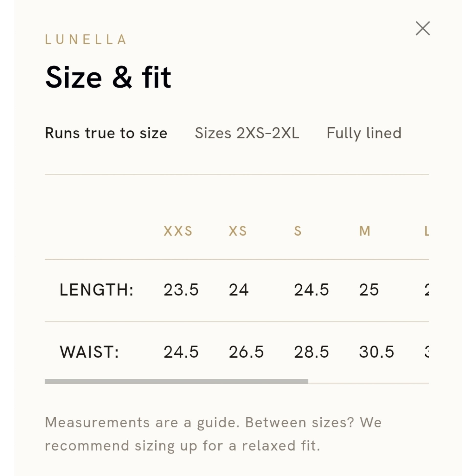Image resolution: width=476 pixels, height=476 pixels.
Task: Click the S size column header
Action: [x=298, y=231]
